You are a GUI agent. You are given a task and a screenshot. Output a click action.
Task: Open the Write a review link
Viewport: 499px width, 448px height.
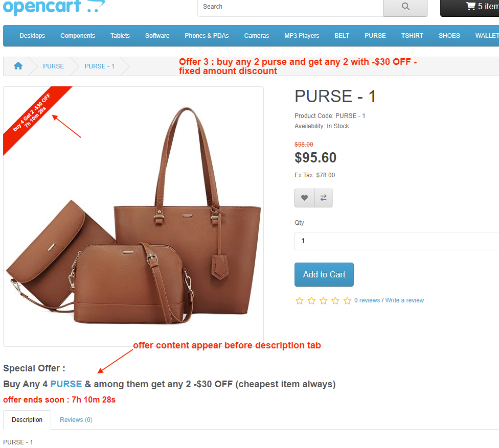coord(404,300)
